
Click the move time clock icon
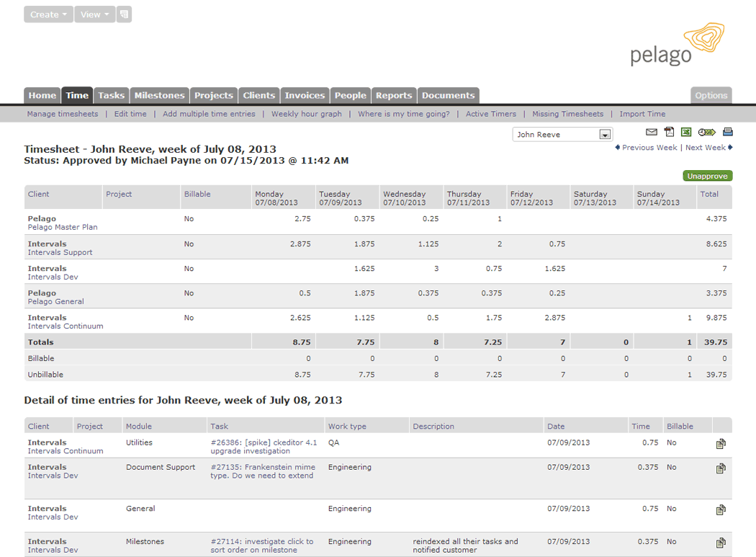706,132
